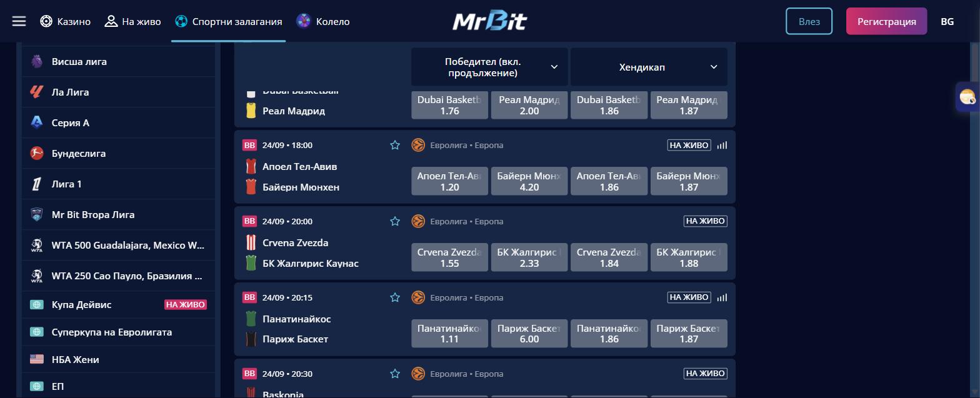
Task: Click НА ЖИВО badge beside Купа Дейвис
Action: pos(186,305)
